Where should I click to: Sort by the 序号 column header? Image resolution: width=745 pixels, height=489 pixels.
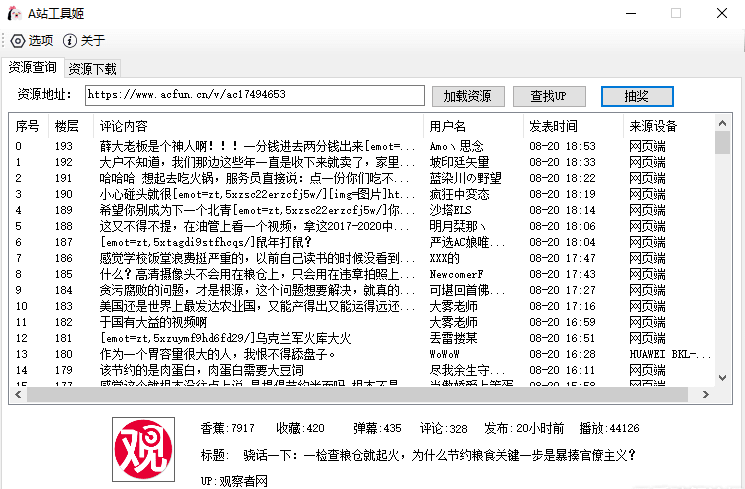[x=28, y=126]
